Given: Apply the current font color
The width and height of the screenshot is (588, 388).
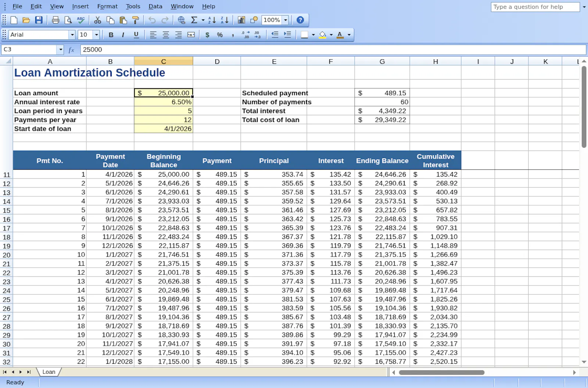Looking at the screenshot, I should click(340, 35).
